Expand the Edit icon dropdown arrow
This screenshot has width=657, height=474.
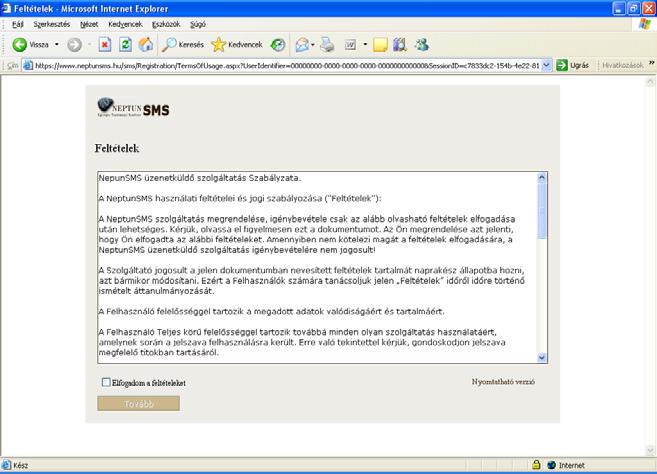pos(365,44)
